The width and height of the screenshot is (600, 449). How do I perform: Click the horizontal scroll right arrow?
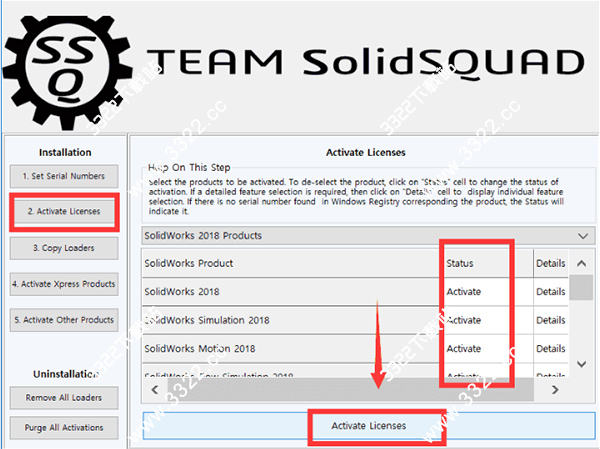click(555, 390)
